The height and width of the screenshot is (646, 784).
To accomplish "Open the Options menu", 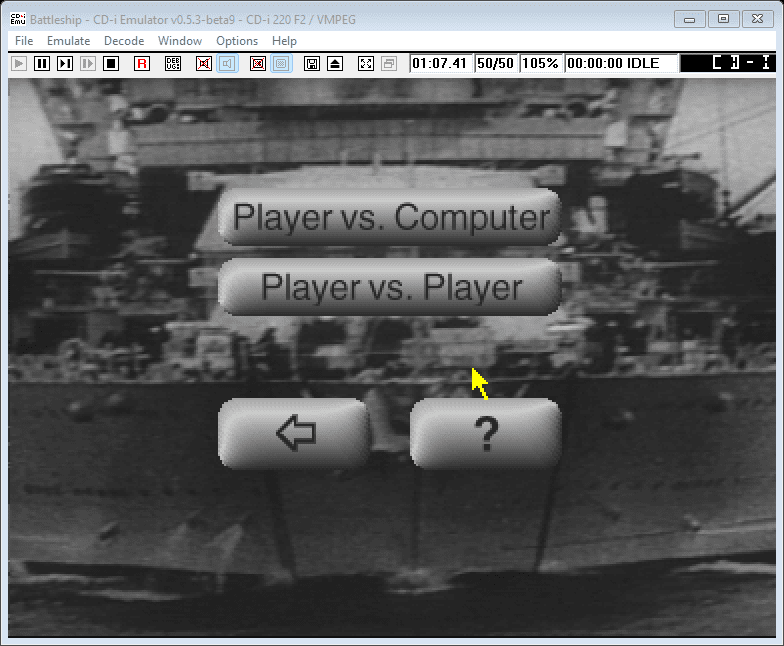I will [x=237, y=41].
